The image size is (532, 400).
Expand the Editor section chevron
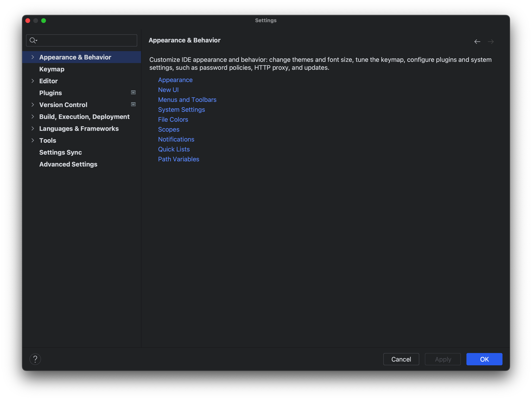[33, 81]
